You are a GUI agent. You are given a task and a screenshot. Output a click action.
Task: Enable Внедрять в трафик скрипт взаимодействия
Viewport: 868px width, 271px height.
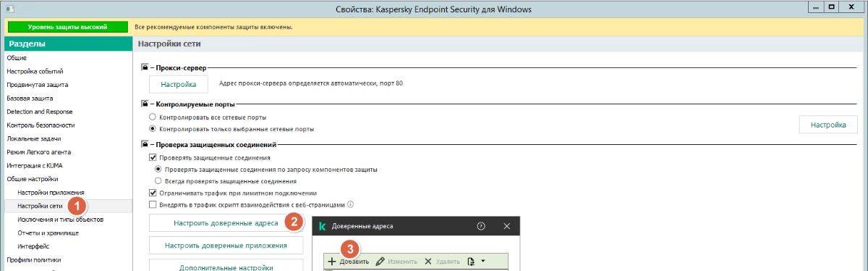click(x=152, y=204)
